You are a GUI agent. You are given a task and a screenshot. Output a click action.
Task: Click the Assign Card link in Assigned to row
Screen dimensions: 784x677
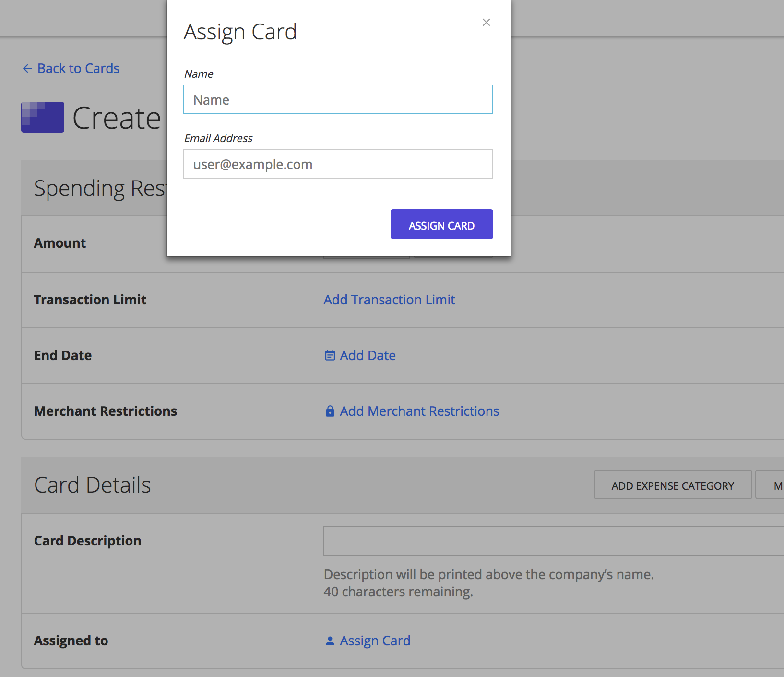pyautogui.click(x=375, y=641)
